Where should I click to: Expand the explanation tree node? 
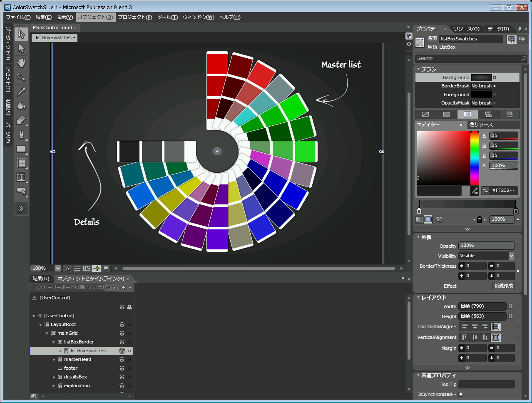(54, 386)
